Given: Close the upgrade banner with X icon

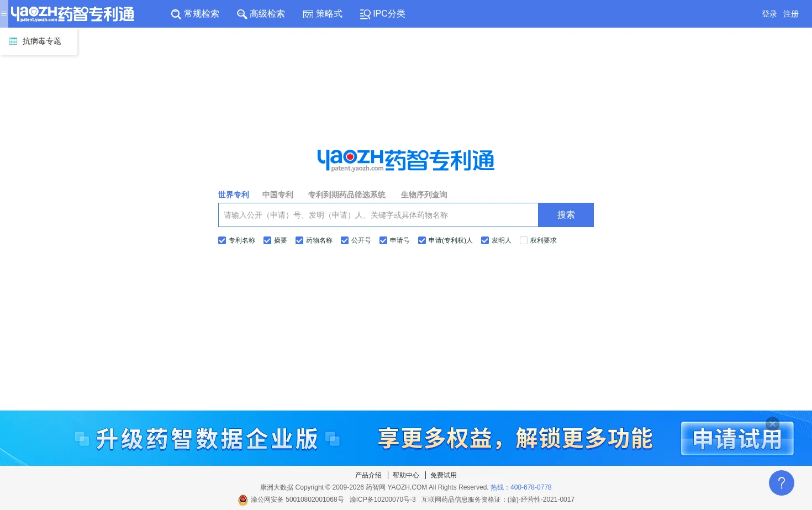Looking at the screenshot, I should point(773,424).
